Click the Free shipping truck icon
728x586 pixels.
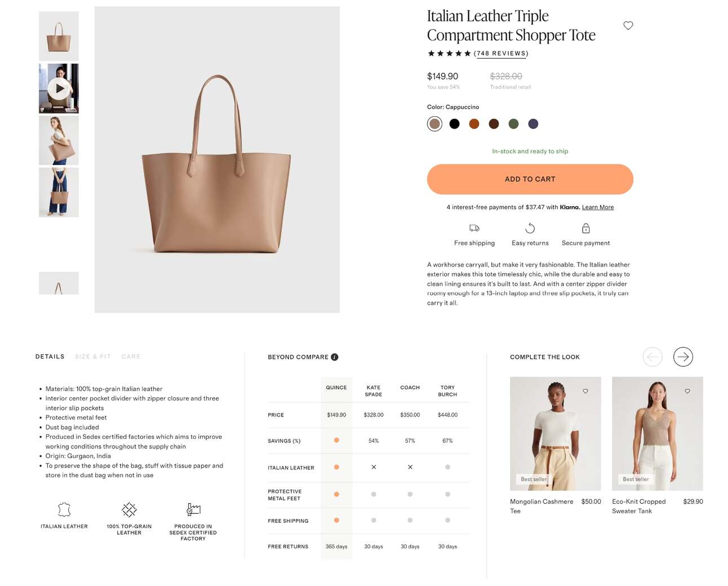pos(474,228)
